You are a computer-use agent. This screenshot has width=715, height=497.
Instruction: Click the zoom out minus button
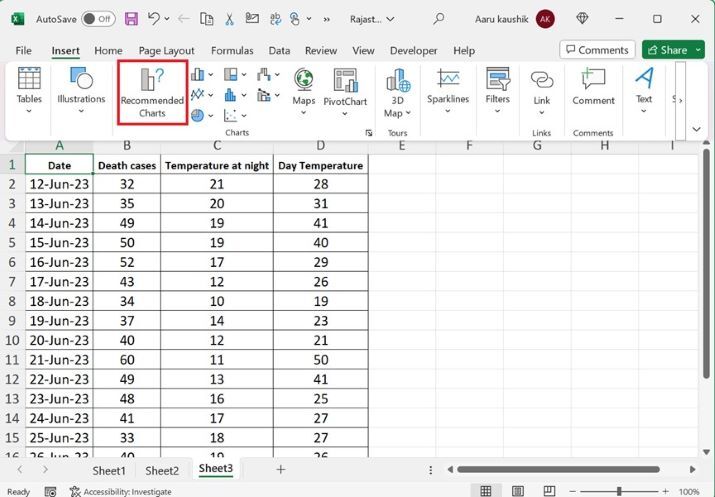tap(573, 492)
